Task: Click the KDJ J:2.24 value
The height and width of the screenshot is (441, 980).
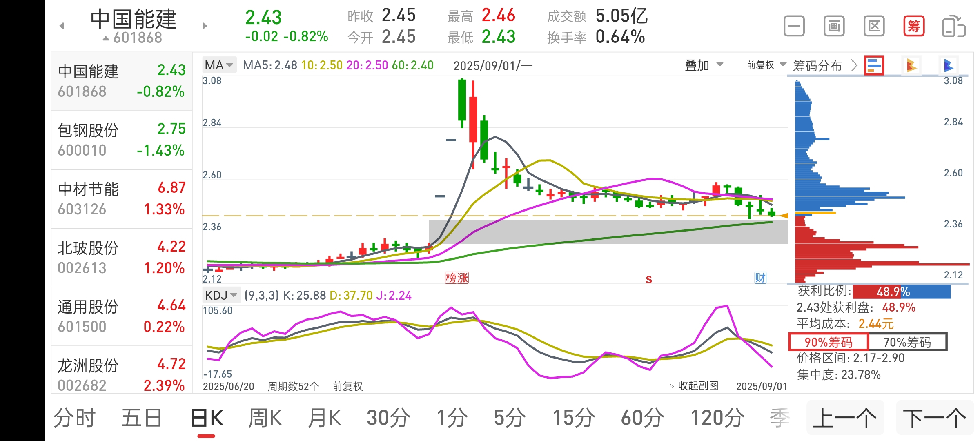Action: pos(394,295)
